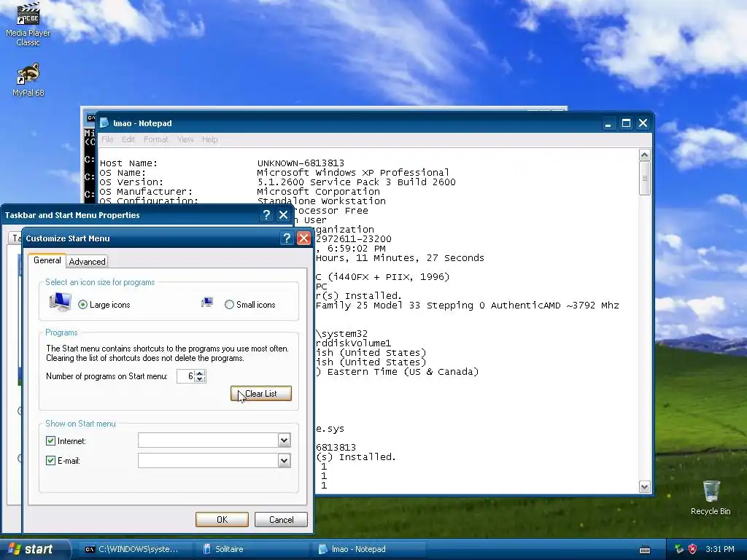Click the Microsoft Windows XP Professional text
747x560 pixels.
tap(353, 172)
